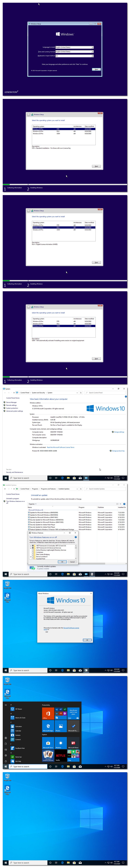The image size is (130, 868).
Task: Click the help icon in the System window
Action: [126, 397]
